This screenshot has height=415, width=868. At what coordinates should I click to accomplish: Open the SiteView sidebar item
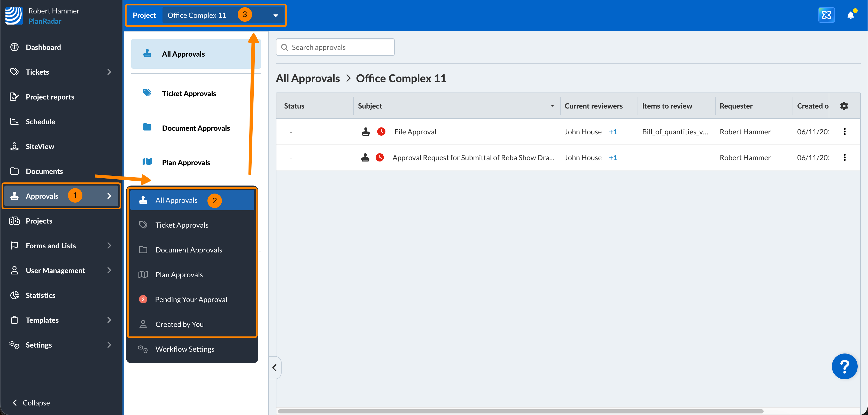40,146
